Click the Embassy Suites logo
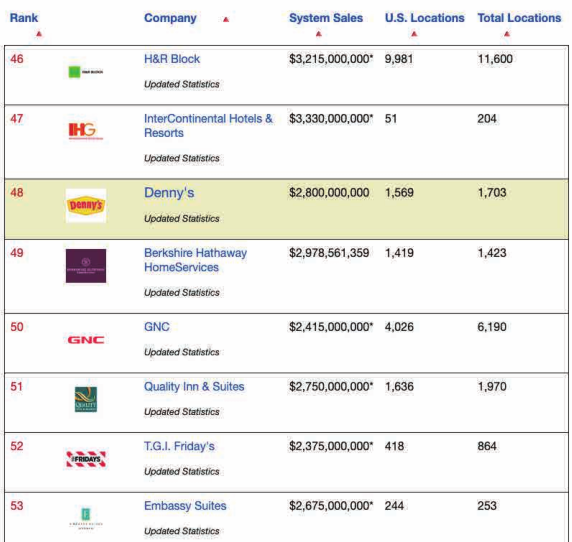This screenshot has width=572, height=542. coord(86,518)
